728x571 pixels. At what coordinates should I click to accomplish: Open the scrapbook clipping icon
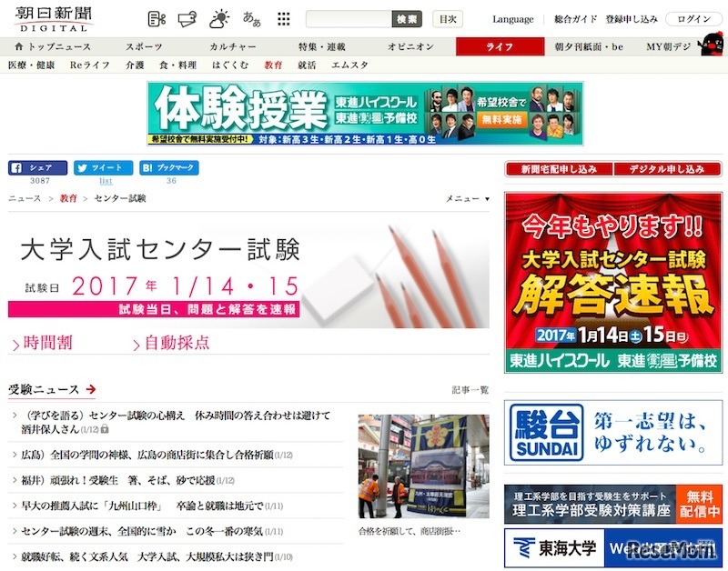[x=155, y=18]
